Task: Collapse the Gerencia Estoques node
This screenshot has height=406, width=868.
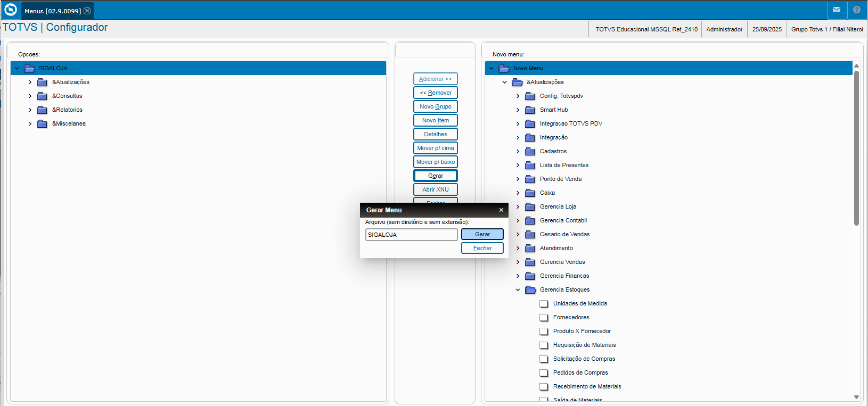Action: click(518, 289)
